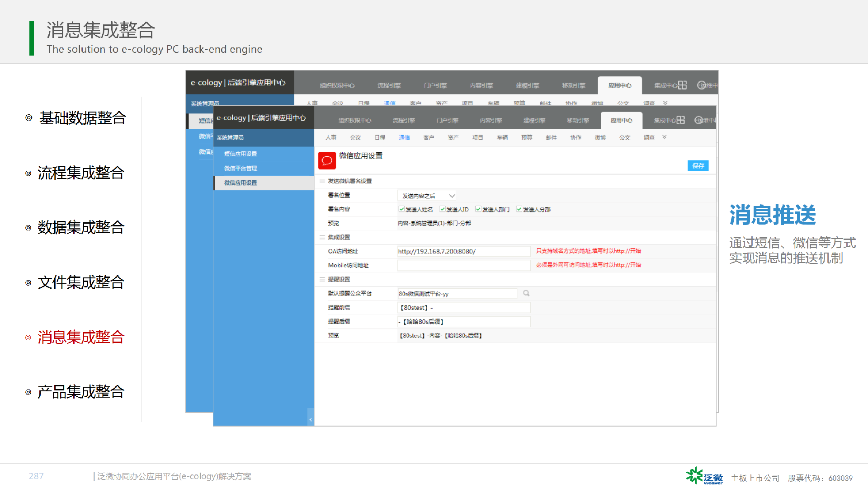Toggle the 发送人分部 checkbox
Viewport: 868px width, 488px height.
[519, 209]
